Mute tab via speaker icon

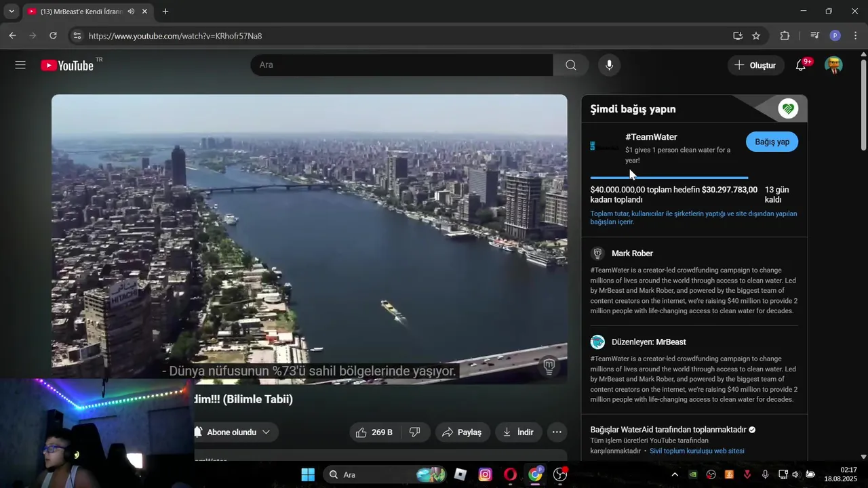click(x=131, y=12)
